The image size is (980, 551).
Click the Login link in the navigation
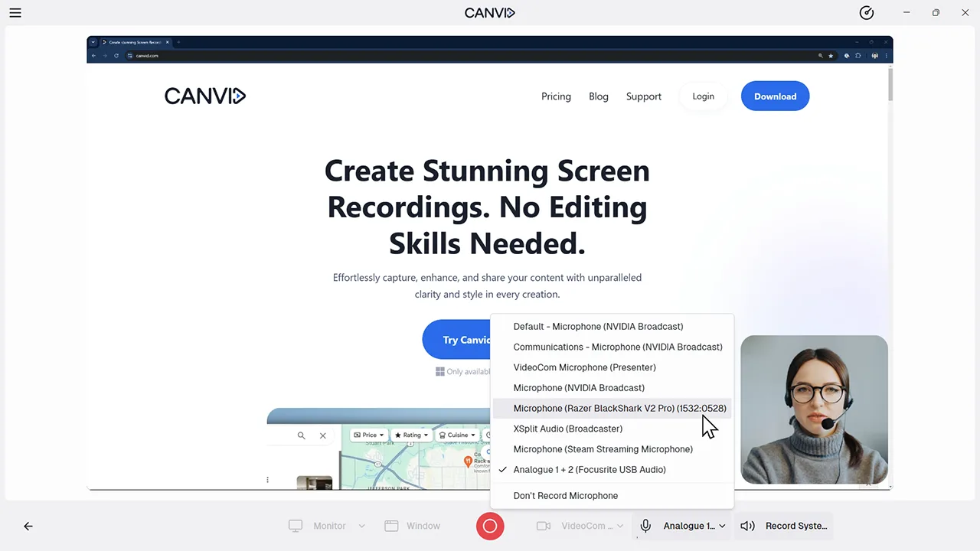pyautogui.click(x=703, y=96)
